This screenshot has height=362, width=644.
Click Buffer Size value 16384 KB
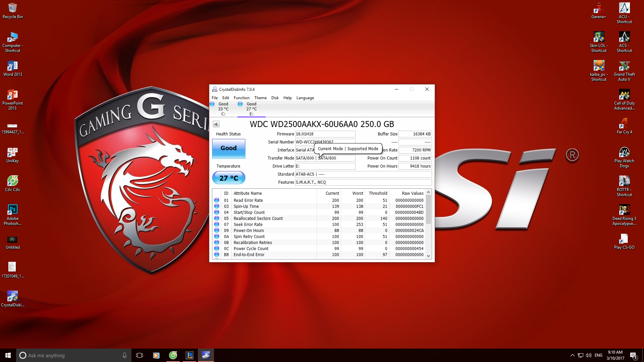point(415,134)
